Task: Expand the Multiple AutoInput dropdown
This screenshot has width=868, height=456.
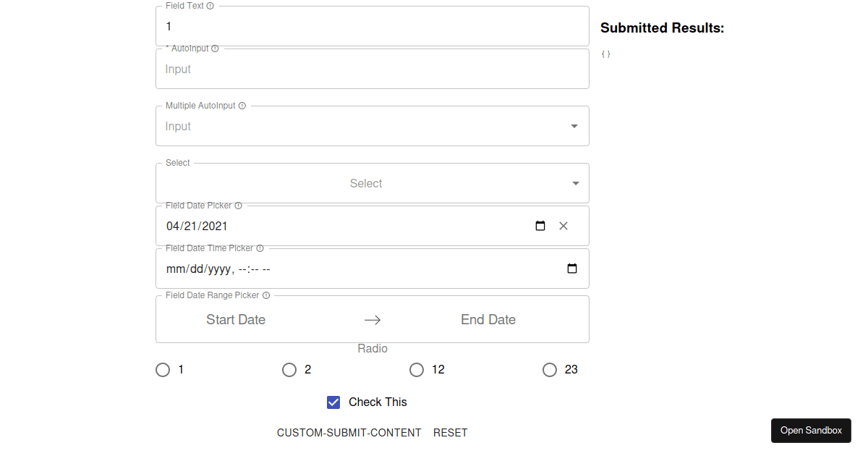Action: click(574, 125)
